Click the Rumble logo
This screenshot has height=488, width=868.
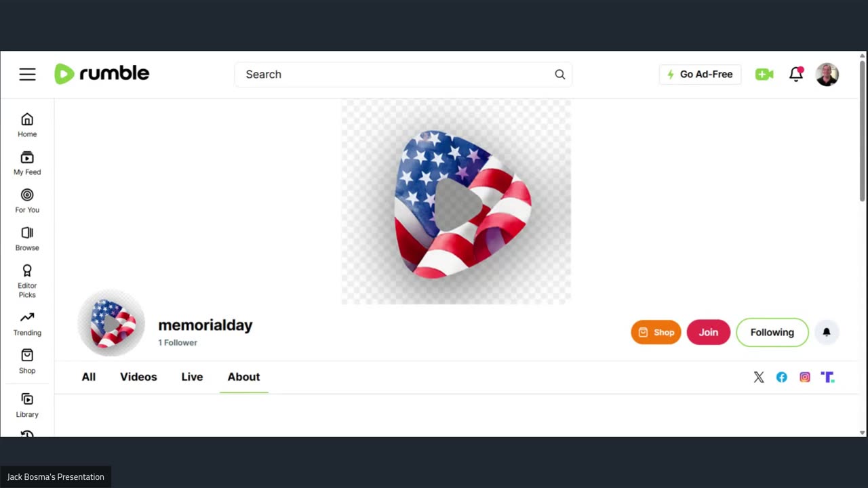click(x=102, y=74)
